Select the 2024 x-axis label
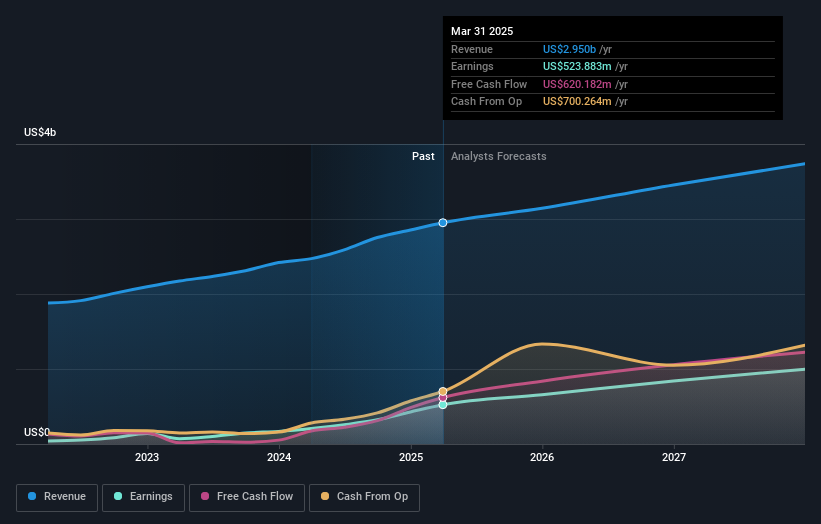Image resolution: width=821 pixels, height=524 pixels. click(x=279, y=458)
